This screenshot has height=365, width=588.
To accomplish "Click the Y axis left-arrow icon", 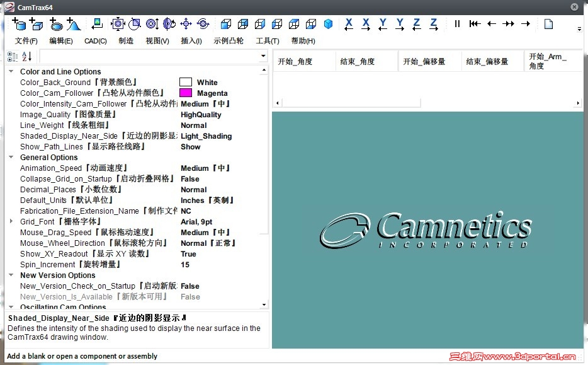I will (383, 24).
